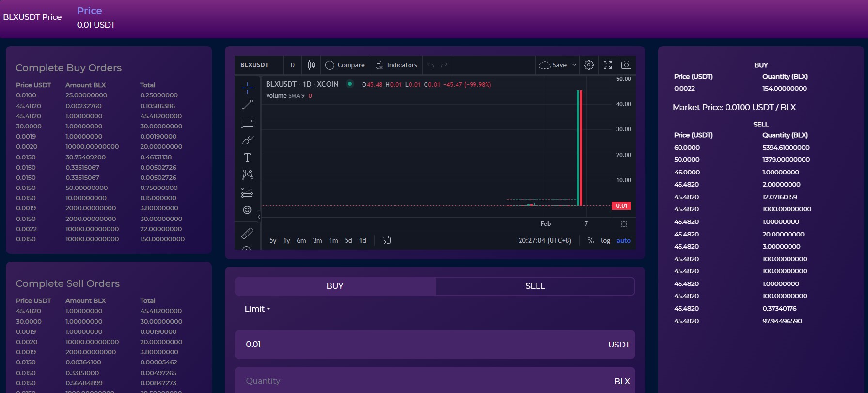This screenshot has width=868, height=393.
Task: Open chart settings gear
Action: 589,65
